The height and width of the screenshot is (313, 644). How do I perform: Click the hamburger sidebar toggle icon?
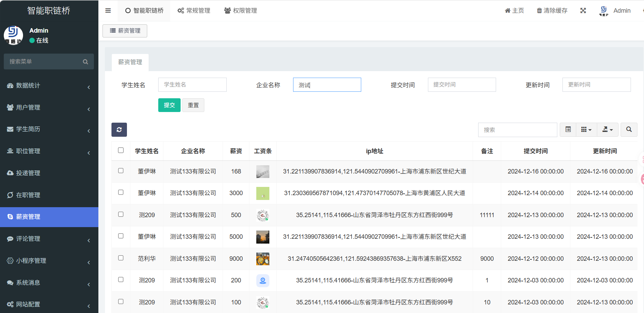click(108, 11)
